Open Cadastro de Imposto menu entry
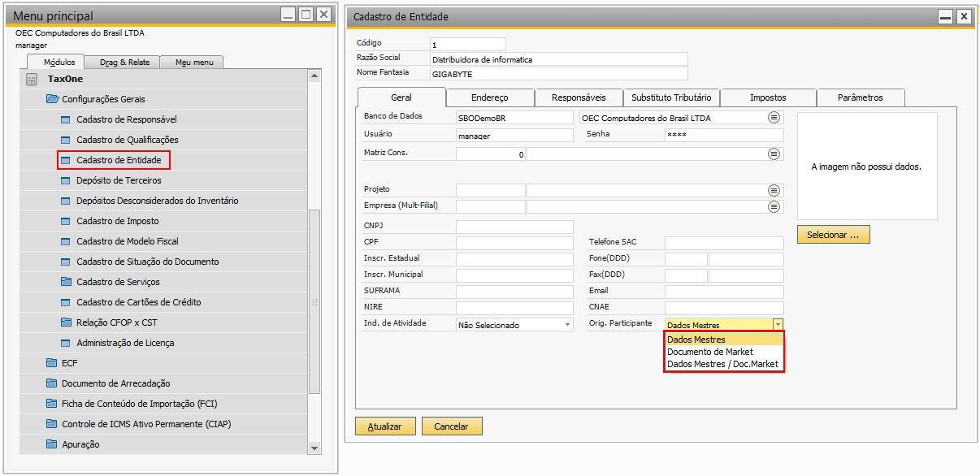Viewport: 980px width, 476px height. point(118,221)
